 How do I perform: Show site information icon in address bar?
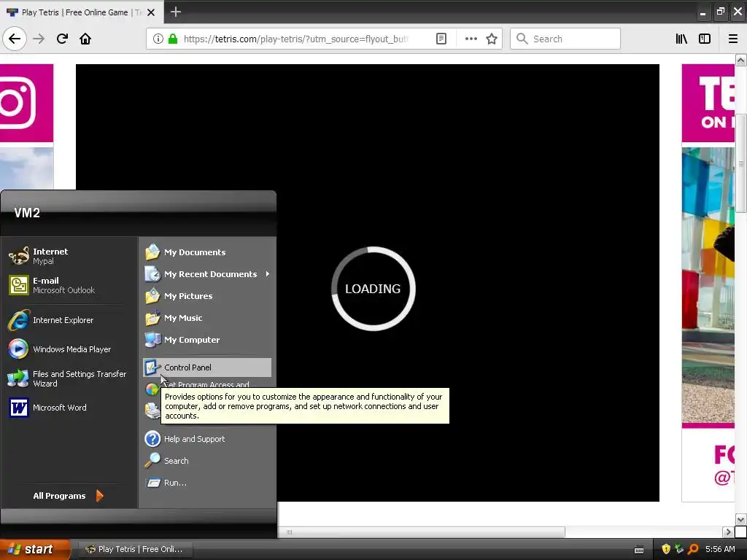click(158, 39)
